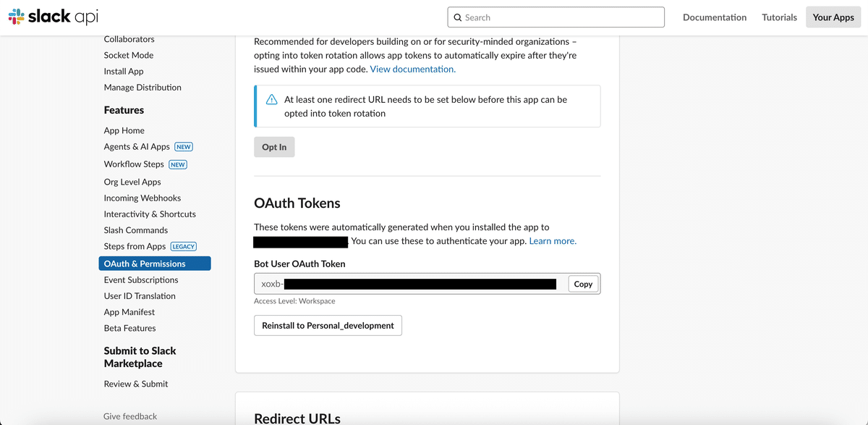This screenshot has height=425, width=868.
Task: Open Slash Commands section
Action: pyautogui.click(x=136, y=230)
